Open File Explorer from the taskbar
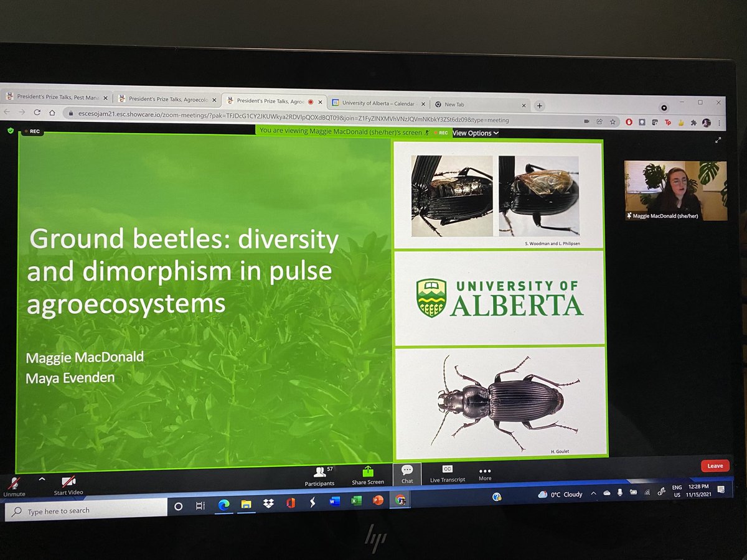The image size is (747, 560). (x=246, y=504)
